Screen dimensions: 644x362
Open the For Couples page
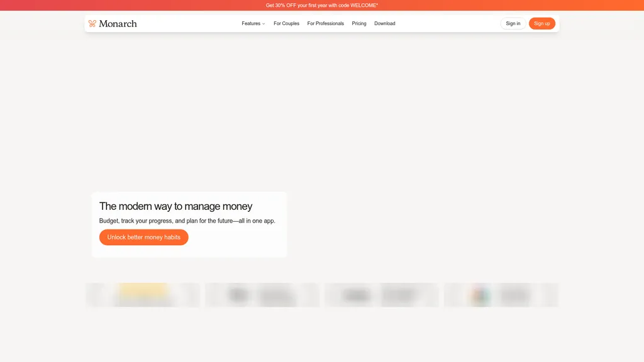tap(286, 23)
